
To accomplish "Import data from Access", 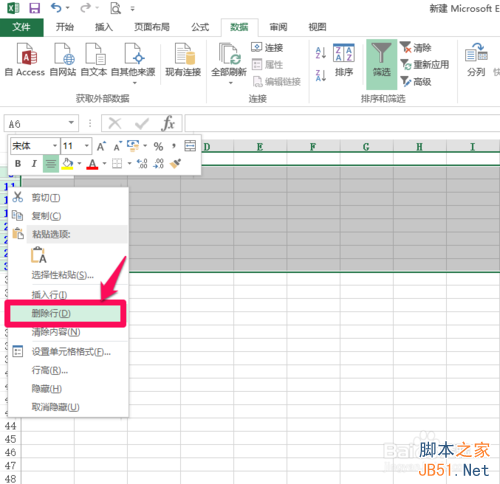I will (x=25, y=60).
